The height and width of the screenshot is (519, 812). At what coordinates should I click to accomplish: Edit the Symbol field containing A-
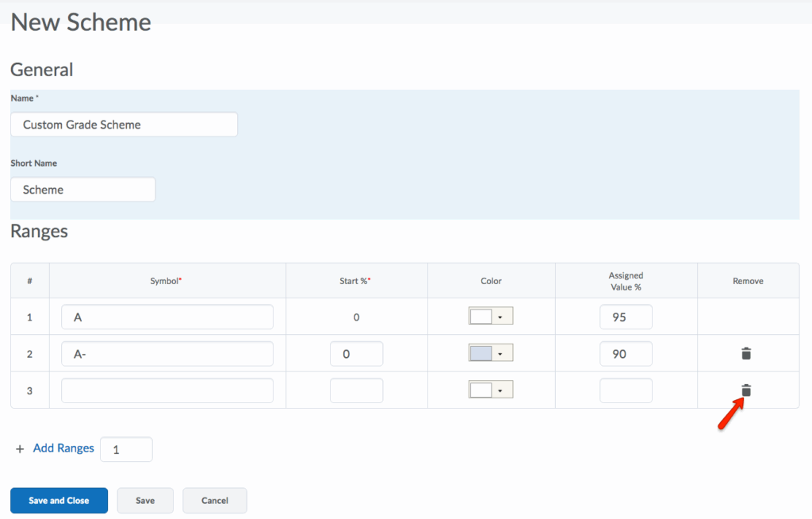[x=167, y=354]
